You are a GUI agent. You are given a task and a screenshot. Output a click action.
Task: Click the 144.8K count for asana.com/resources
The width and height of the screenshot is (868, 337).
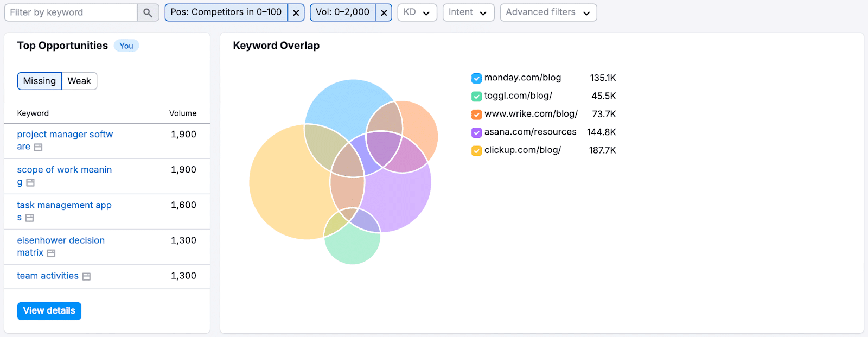tap(601, 132)
